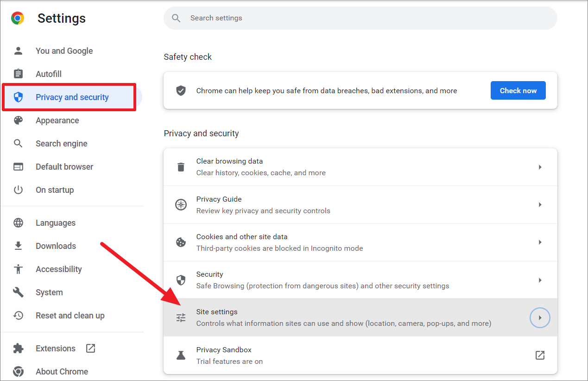This screenshot has width=588, height=381.
Task: Click the Safety check shield checkmark icon
Action: pyautogui.click(x=181, y=90)
